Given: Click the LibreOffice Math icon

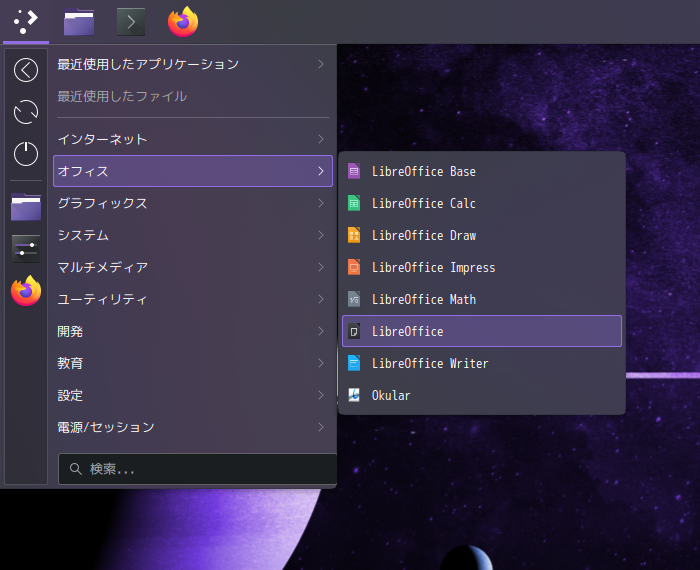Looking at the screenshot, I should coord(354,300).
